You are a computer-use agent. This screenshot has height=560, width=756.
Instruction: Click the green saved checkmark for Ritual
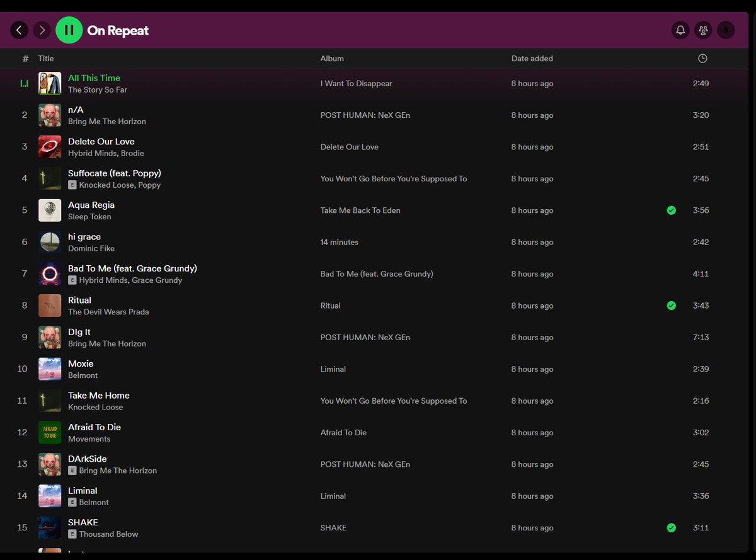click(672, 306)
